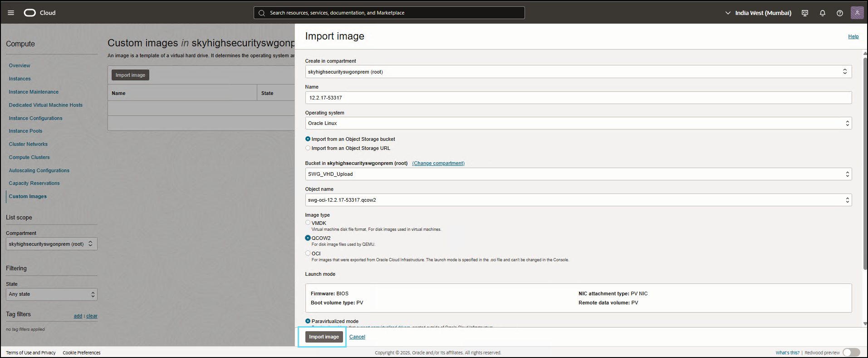Click the Oracle Cloud logo
868x358 pixels.
[x=30, y=13]
